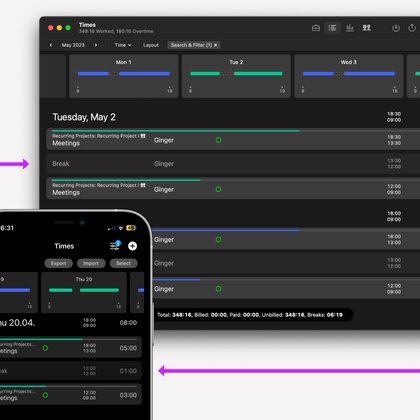Viewport: 420px width, 420px height.
Task: Tap the phone battery indicator
Action: pyautogui.click(x=131, y=228)
